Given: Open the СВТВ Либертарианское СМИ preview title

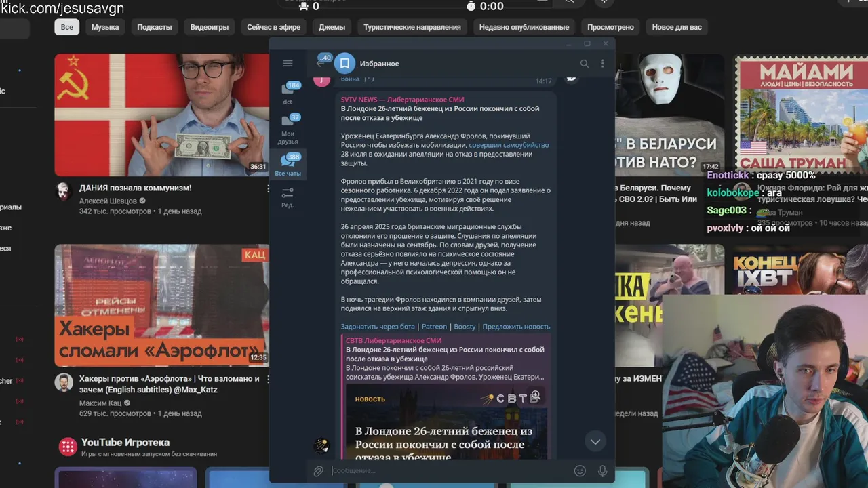Looking at the screenshot, I should pyautogui.click(x=394, y=341).
